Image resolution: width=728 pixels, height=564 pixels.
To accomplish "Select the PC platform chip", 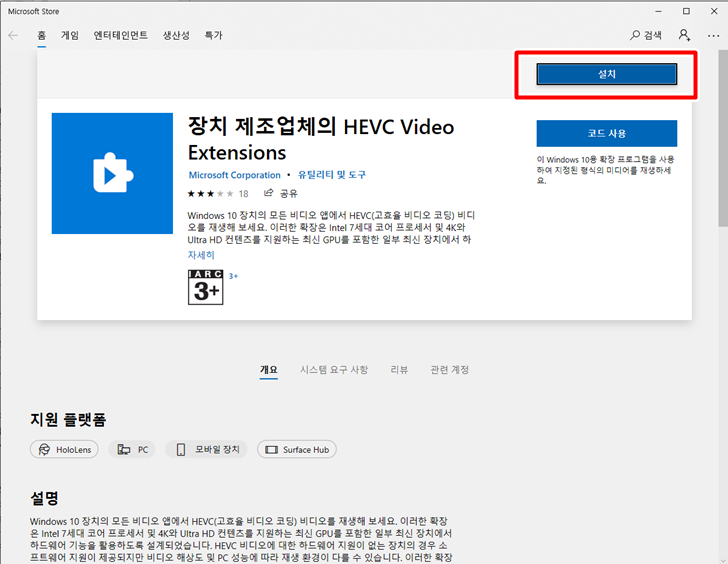I will point(132,449).
